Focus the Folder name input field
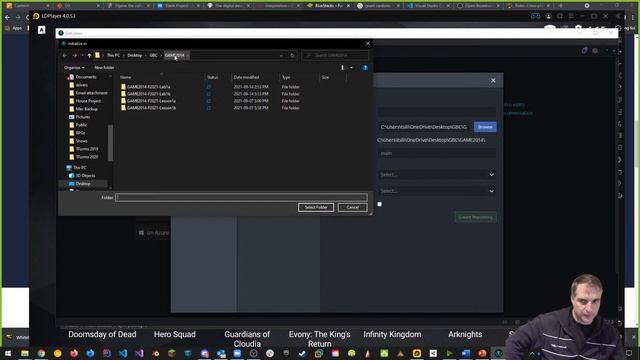Screen dimensions: 640x360 (x=241, y=198)
